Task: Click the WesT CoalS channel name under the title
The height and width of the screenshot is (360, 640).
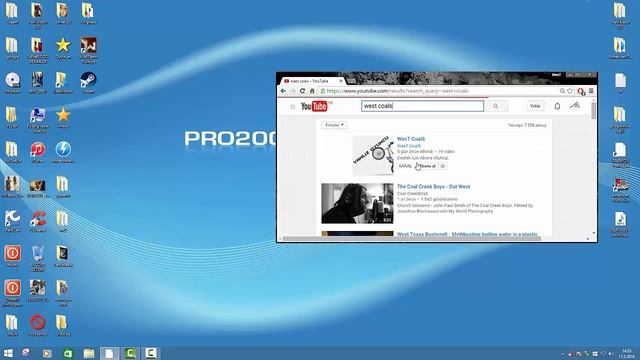Action: (409, 146)
